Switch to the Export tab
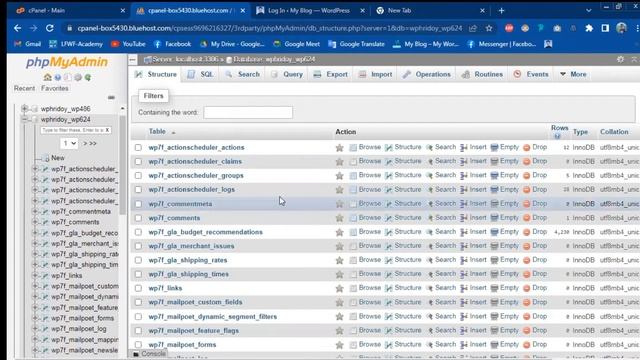Viewport: 640px width, 360px height. point(331,74)
